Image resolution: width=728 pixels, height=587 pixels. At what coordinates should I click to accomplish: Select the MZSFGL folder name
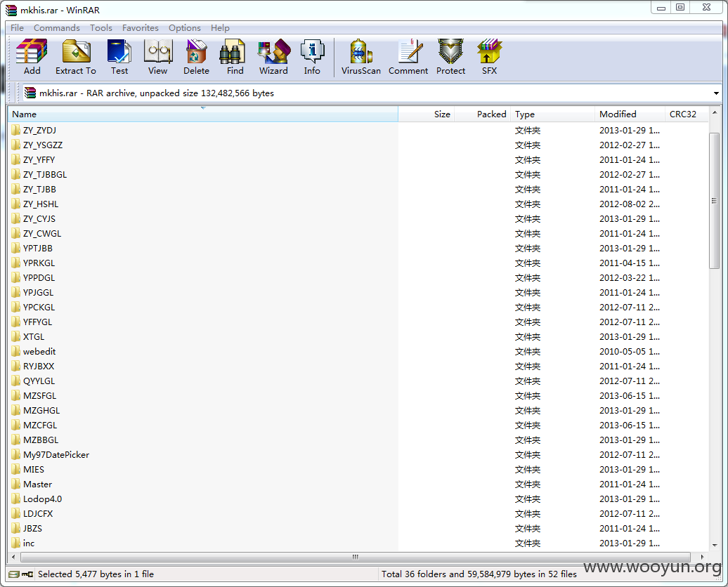pyautogui.click(x=40, y=396)
